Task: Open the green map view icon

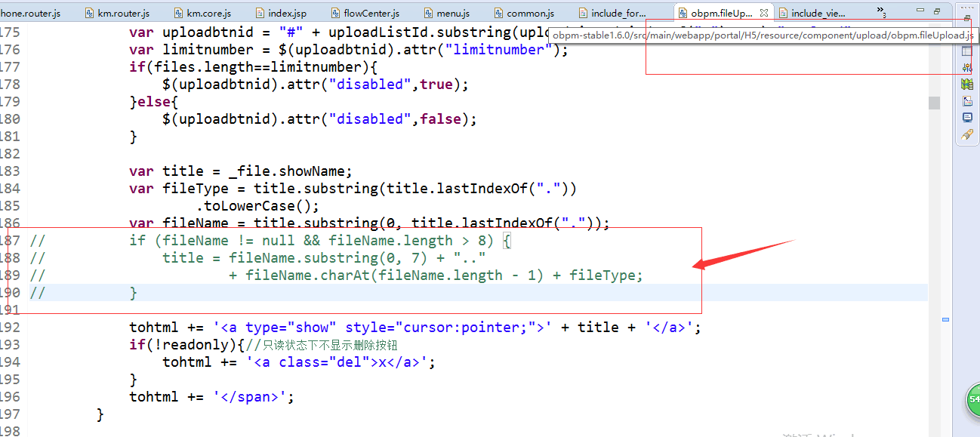Action: (967, 85)
